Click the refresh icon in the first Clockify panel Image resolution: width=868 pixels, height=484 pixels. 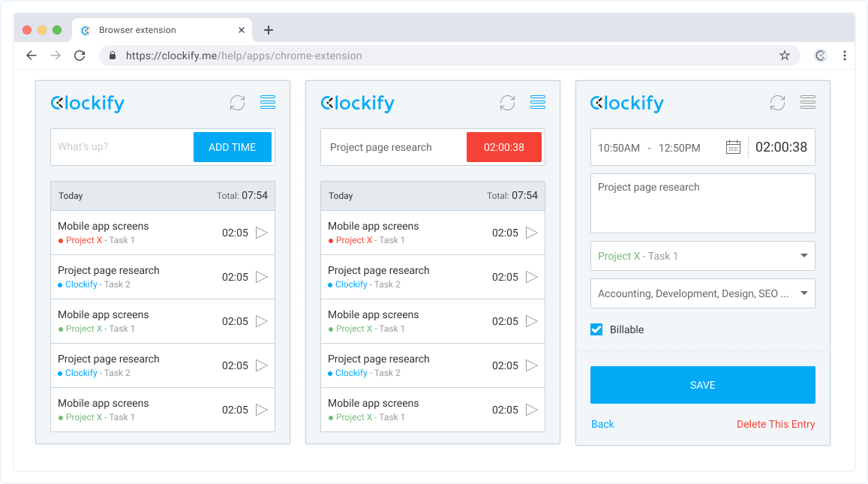coord(237,102)
